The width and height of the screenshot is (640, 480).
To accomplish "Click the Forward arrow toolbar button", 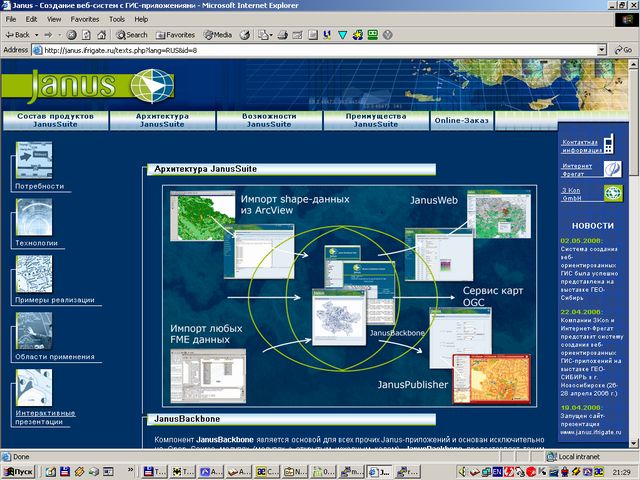I will click(49, 35).
